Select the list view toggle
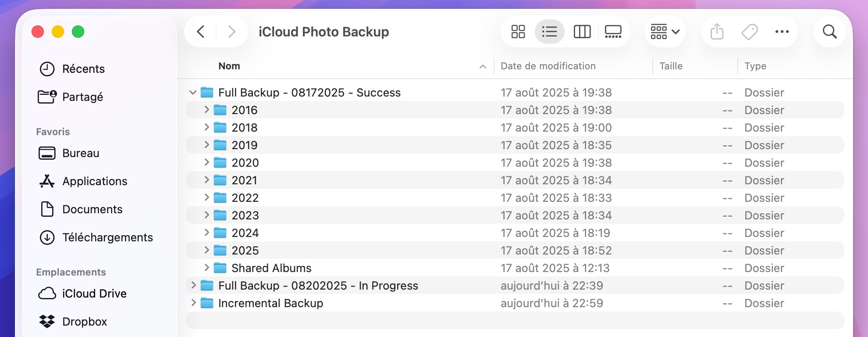This screenshot has height=337, width=868. (549, 32)
